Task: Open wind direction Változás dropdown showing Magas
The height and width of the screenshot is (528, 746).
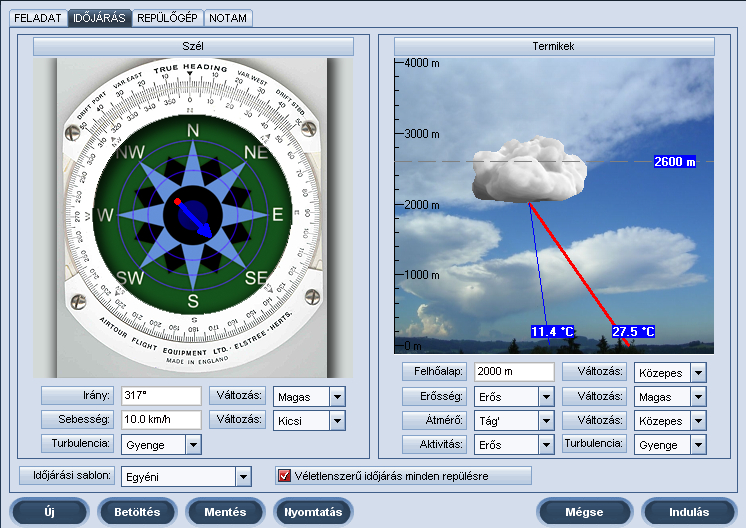Action: click(x=337, y=396)
